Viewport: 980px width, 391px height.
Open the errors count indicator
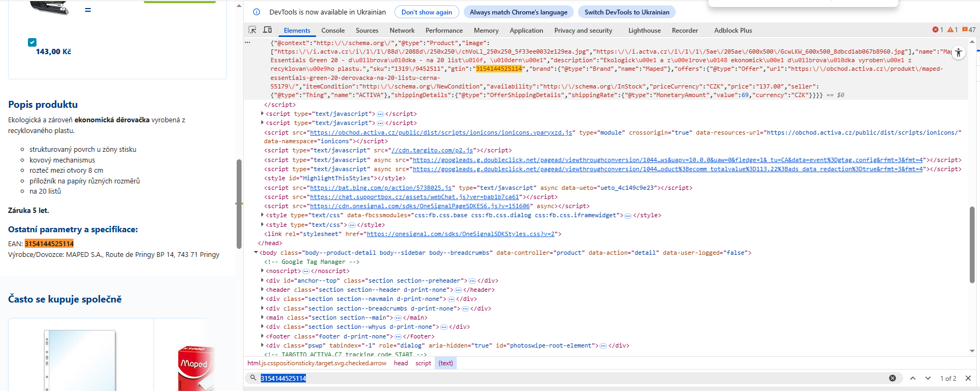[938, 30]
